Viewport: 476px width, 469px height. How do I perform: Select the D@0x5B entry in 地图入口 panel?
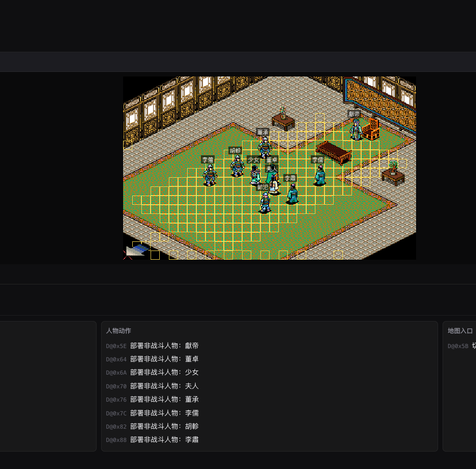coord(462,346)
